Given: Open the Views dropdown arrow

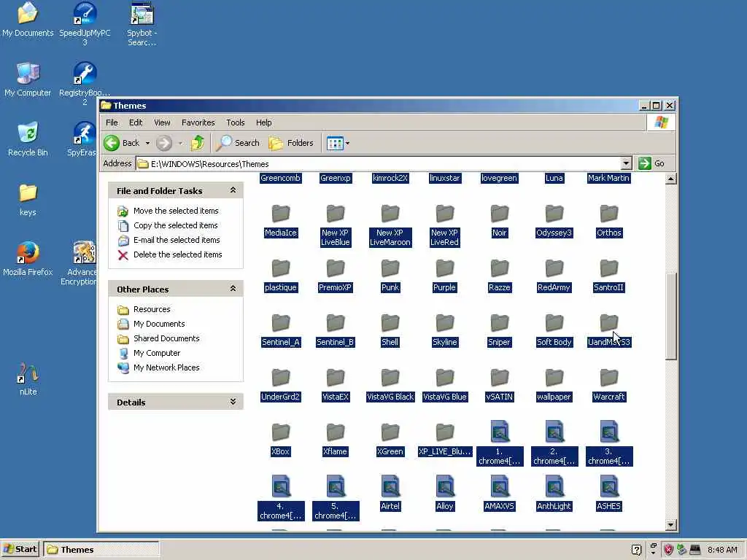Looking at the screenshot, I should point(347,143).
